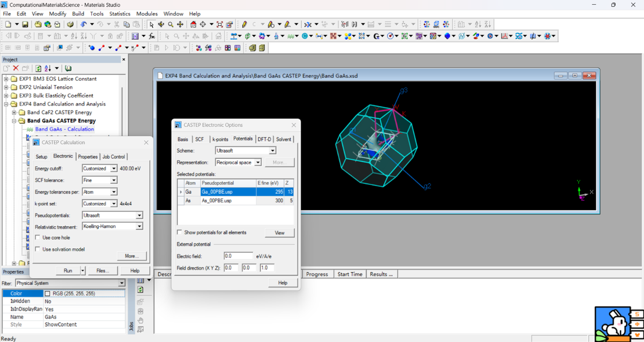The width and height of the screenshot is (644, 342).
Task: Open the Pseudopotentials dropdown
Action: pyautogui.click(x=139, y=215)
